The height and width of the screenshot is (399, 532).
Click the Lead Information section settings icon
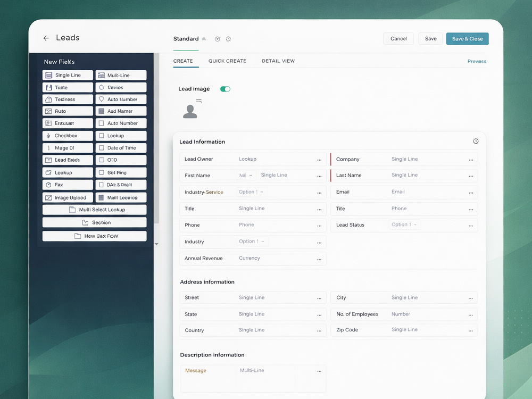click(476, 141)
